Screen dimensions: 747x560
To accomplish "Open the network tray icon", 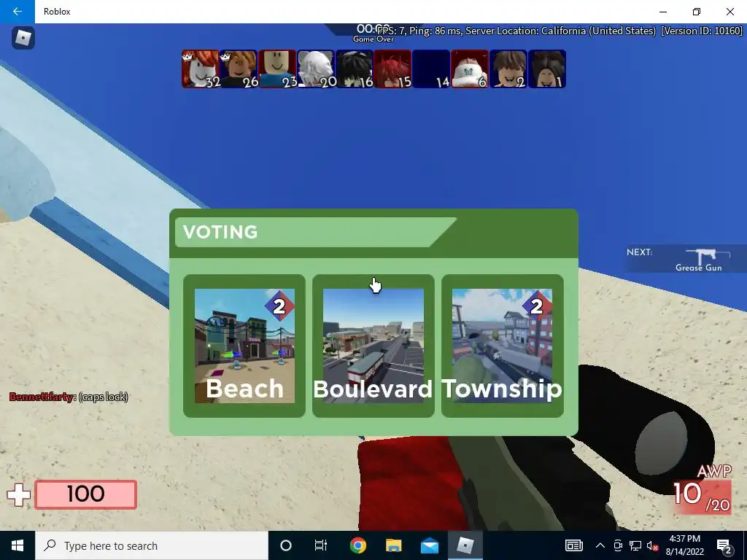I will 635,545.
